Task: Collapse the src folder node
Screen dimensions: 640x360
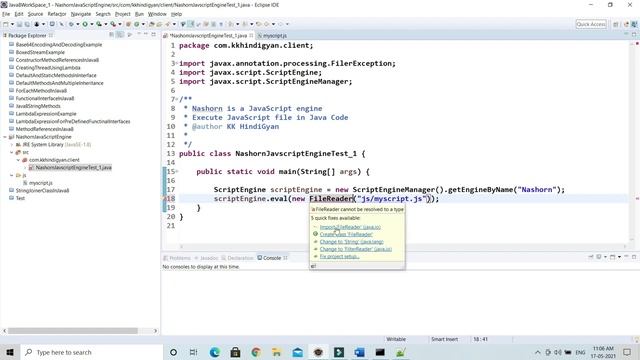Action: (11, 152)
